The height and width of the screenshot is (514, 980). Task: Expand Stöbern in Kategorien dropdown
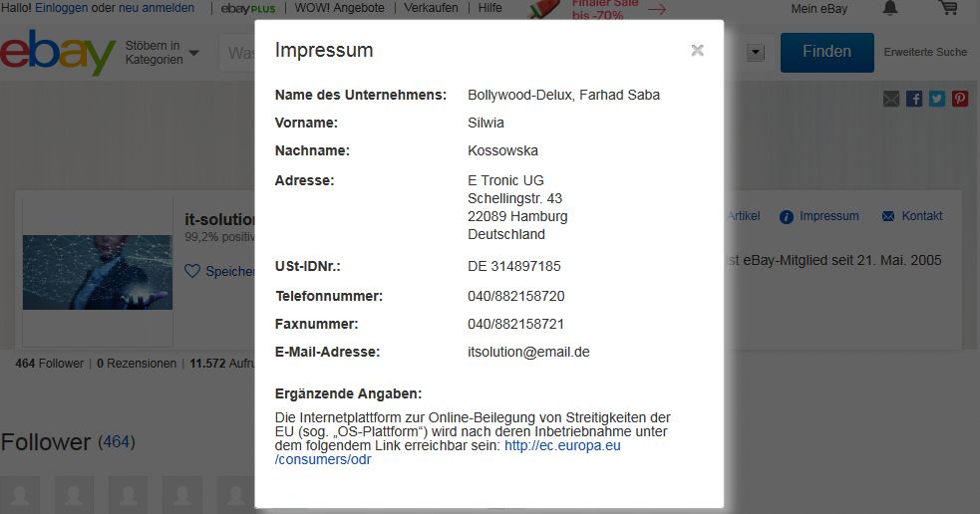pos(162,53)
